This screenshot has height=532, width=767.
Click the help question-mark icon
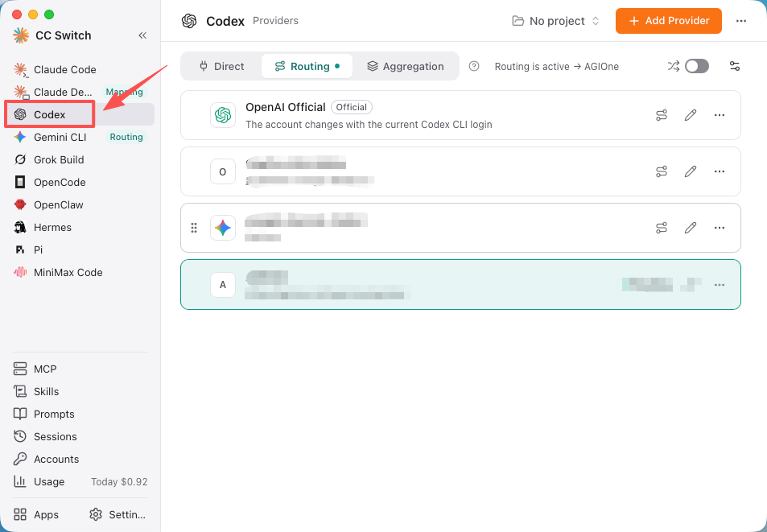point(473,66)
